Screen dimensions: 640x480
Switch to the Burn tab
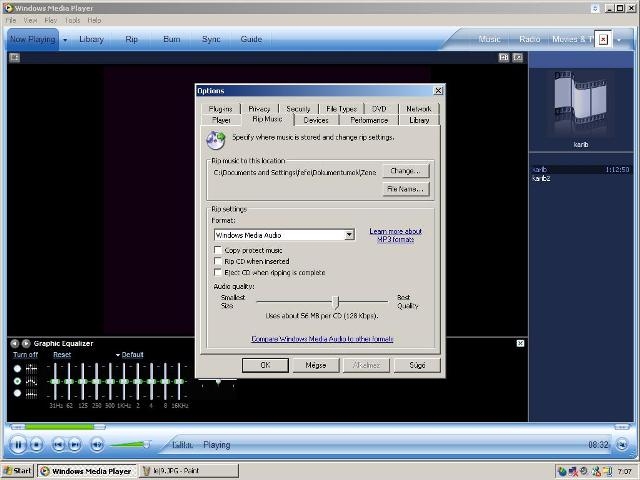tap(171, 39)
